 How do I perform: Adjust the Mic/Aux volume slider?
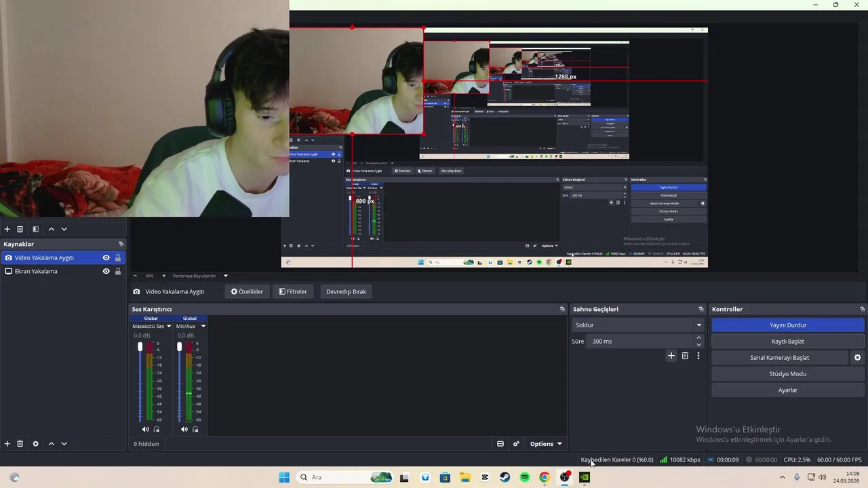click(179, 347)
